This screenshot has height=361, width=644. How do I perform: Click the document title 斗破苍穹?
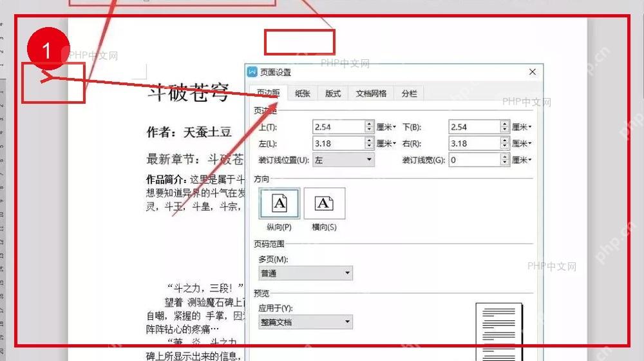coord(188,92)
